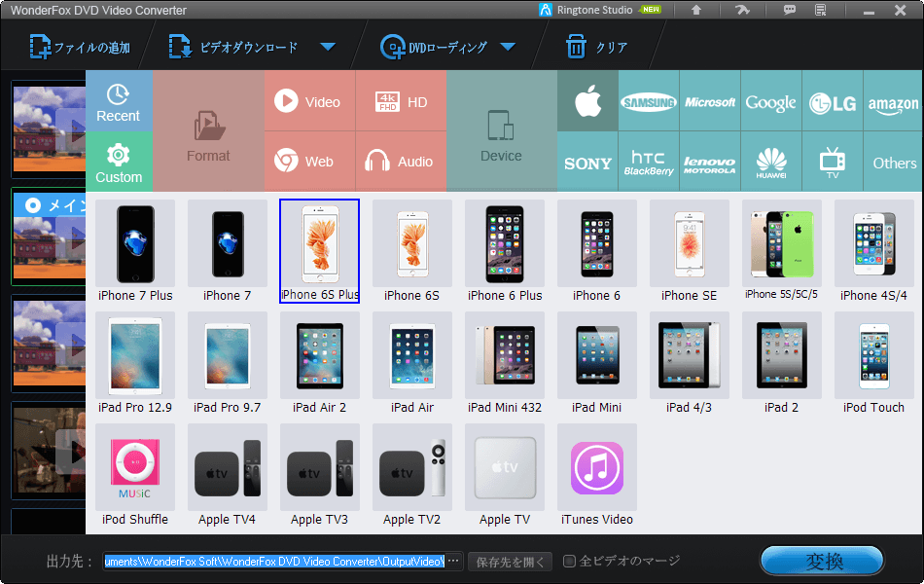Switch to Microsoft devices tab

[x=710, y=101]
